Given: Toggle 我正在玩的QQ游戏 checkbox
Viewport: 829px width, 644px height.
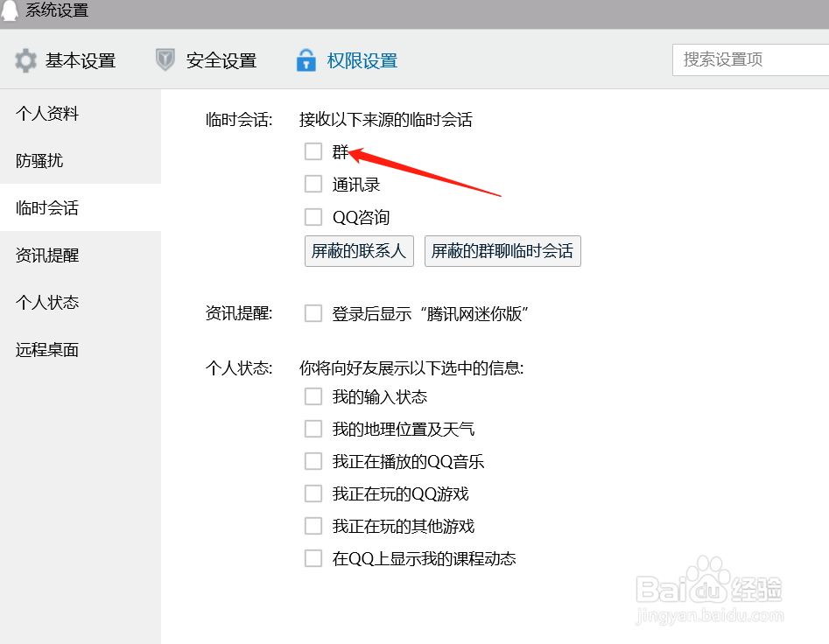Looking at the screenshot, I should 313,493.
